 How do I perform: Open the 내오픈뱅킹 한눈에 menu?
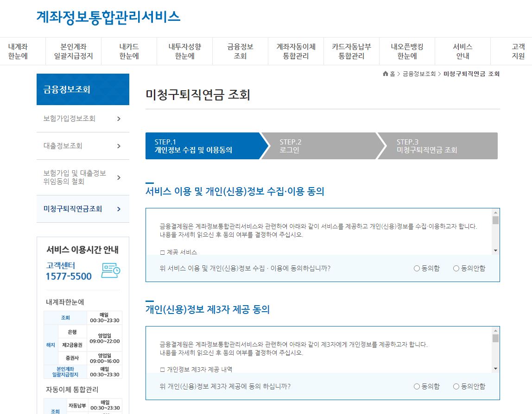point(406,50)
